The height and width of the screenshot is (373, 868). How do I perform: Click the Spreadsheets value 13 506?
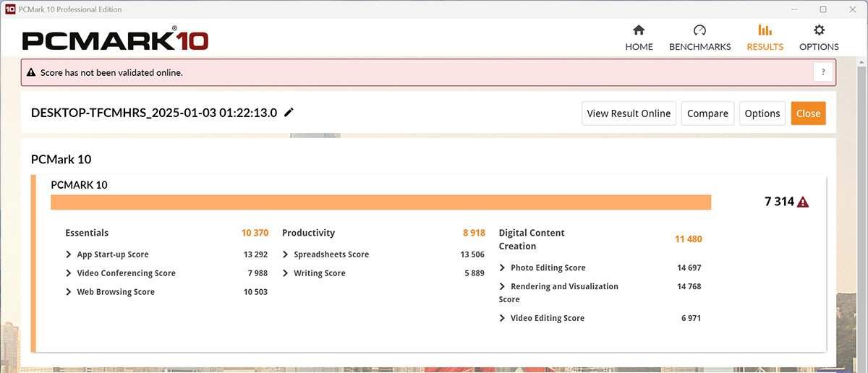click(x=472, y=254)
